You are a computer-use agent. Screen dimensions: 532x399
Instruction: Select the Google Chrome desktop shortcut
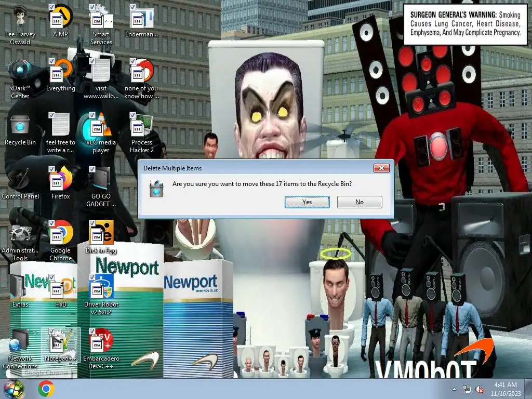60,241
